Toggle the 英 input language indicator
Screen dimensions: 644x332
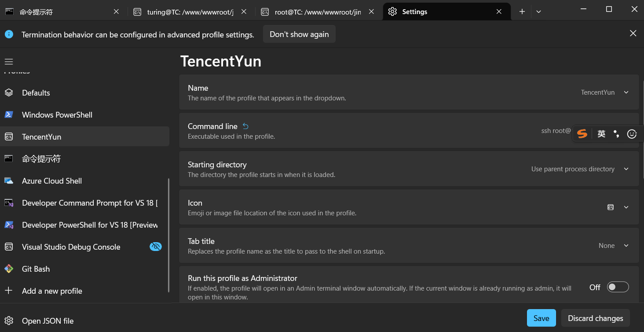[601, 134]
